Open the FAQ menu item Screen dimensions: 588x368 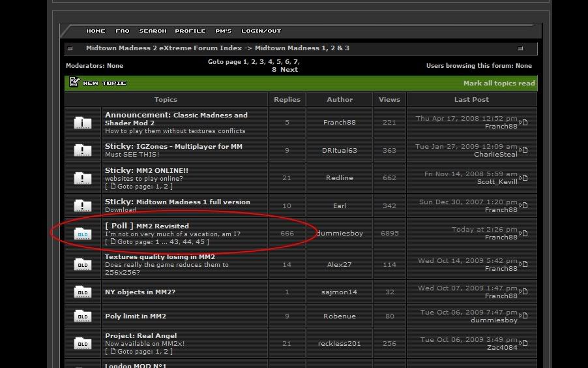pyautogui.click(x=122, y=31)
